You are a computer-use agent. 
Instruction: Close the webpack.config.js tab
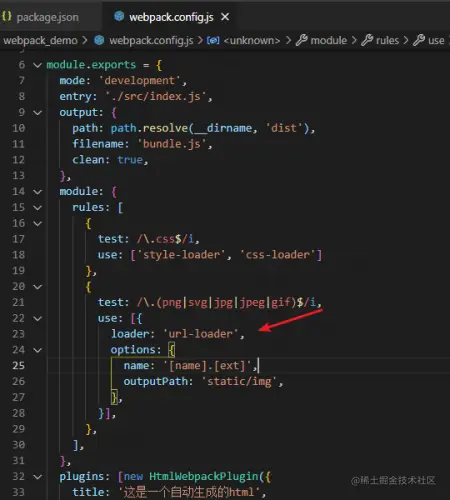coord(225,17)
